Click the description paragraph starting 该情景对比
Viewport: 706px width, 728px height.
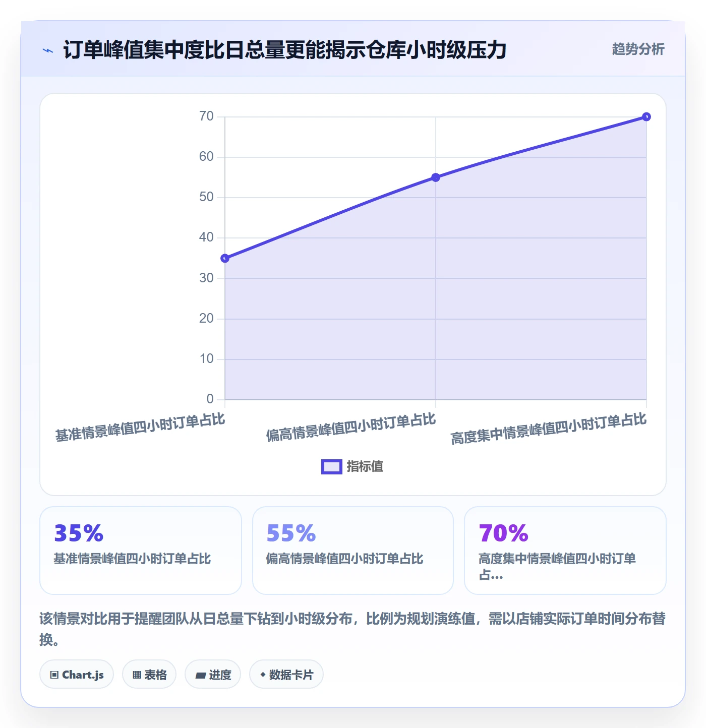(x=352, y=629)
